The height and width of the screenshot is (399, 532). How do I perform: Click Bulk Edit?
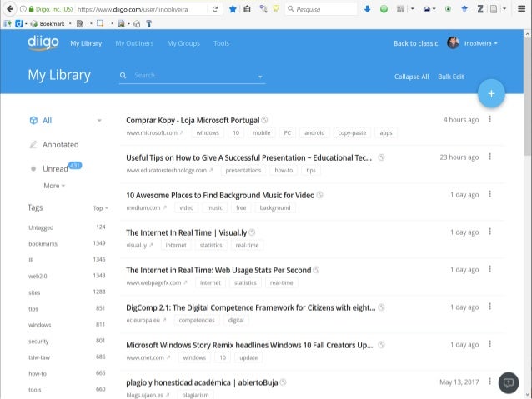pyautogui.click(x=450, y=77)
